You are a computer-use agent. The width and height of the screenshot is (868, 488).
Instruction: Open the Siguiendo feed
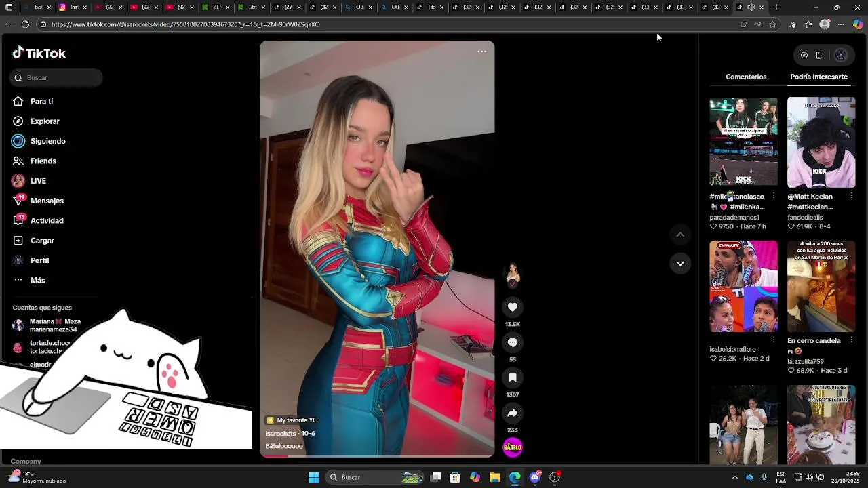(39, 141)
